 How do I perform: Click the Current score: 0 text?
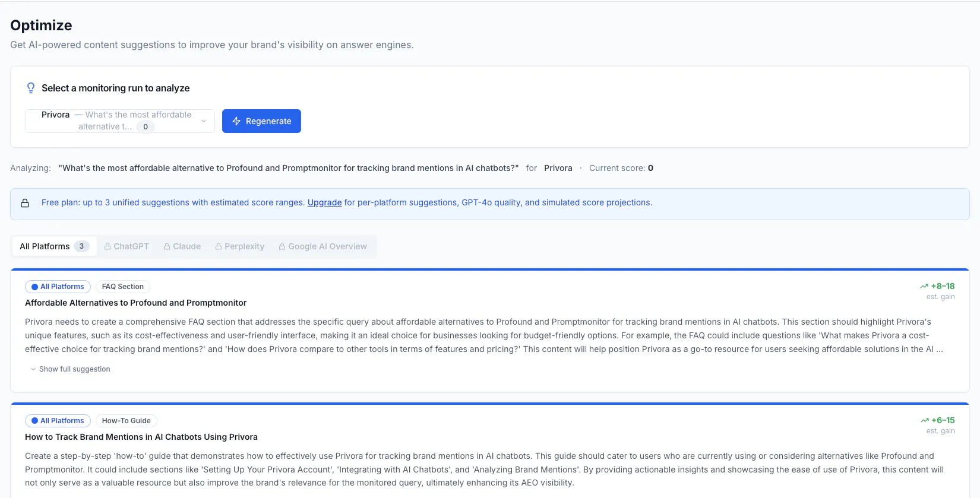[621, 168]
